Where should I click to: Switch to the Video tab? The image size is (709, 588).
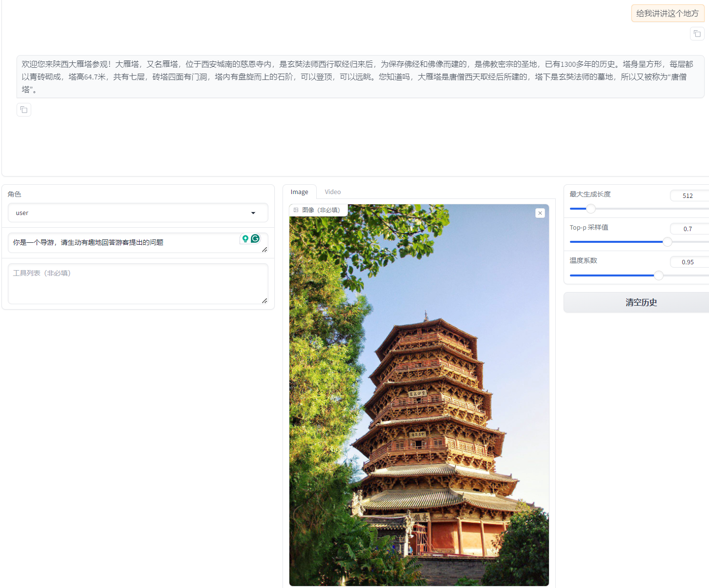[x=333, y=192]
